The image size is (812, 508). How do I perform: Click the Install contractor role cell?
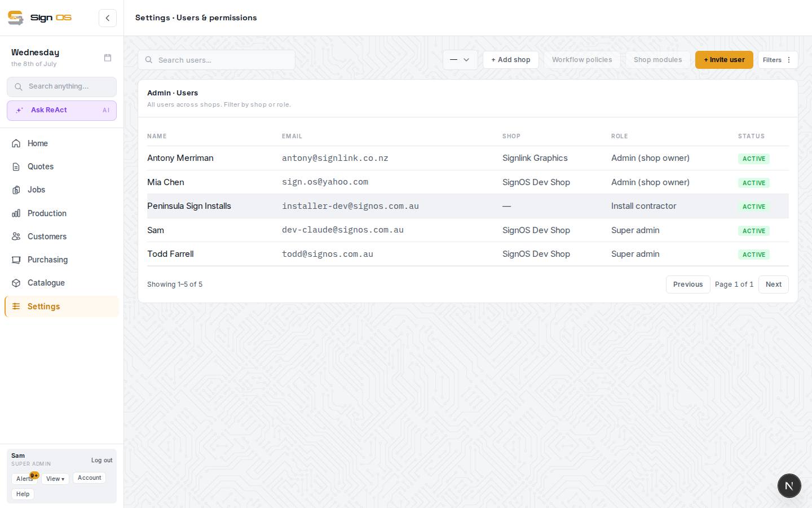tap(644, 206)
